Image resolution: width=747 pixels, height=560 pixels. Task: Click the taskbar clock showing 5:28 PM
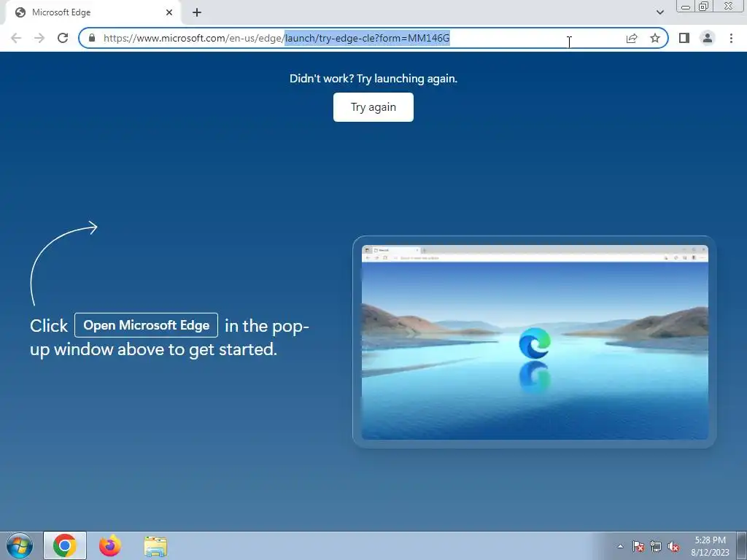pos(710,546)
